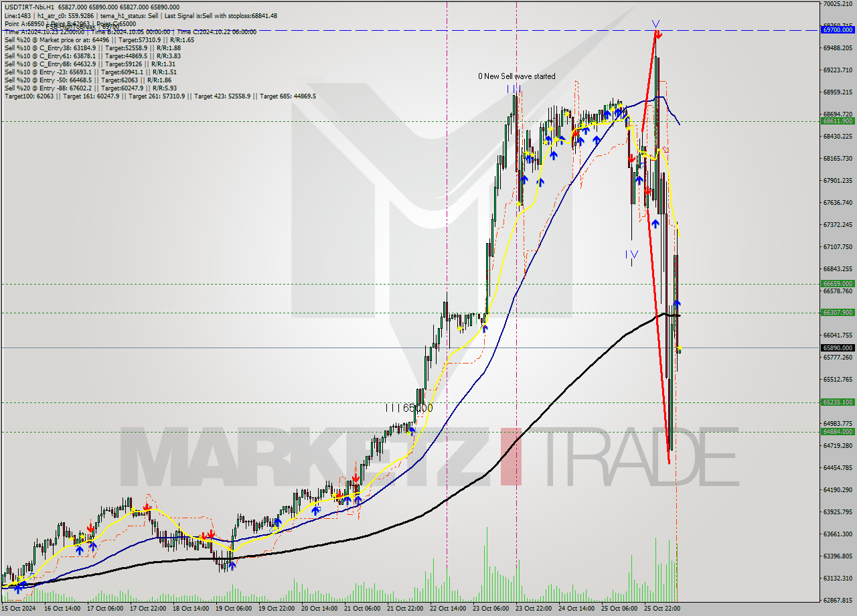Click the '17 Oct 22:00' time axis label
This screenshot has width=857, height=616.
coord(148,609)
